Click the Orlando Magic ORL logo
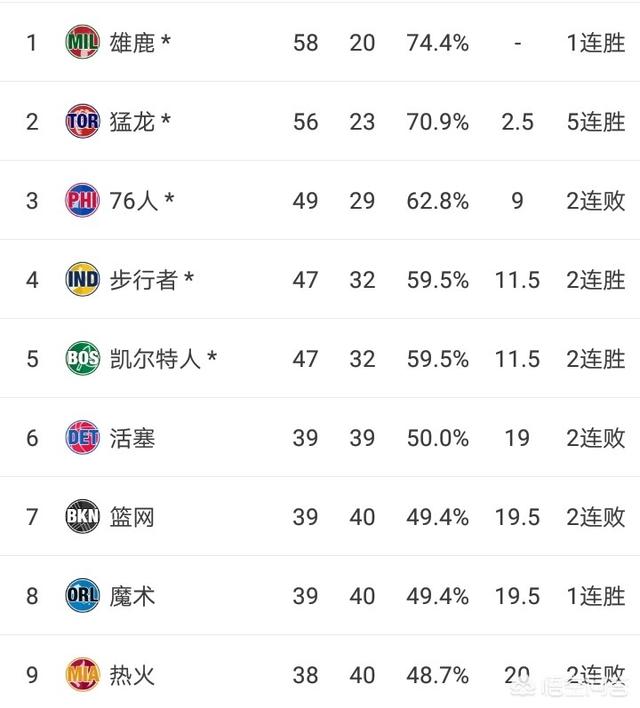Image resolution: width=640 pixels, height=708 pixels. tap(82, 595)
